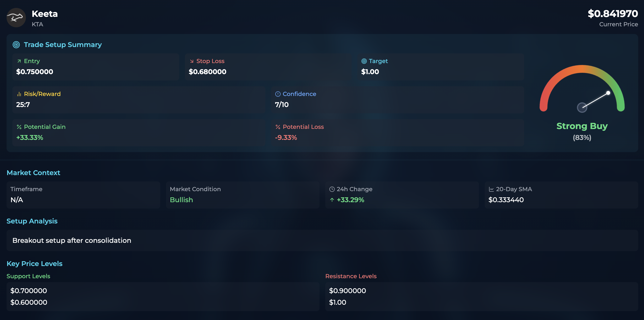Image resolution: width=644 pixels, height=320 pixels.
Task: Click the Risk/Reward label
Action: pos(42,94)
